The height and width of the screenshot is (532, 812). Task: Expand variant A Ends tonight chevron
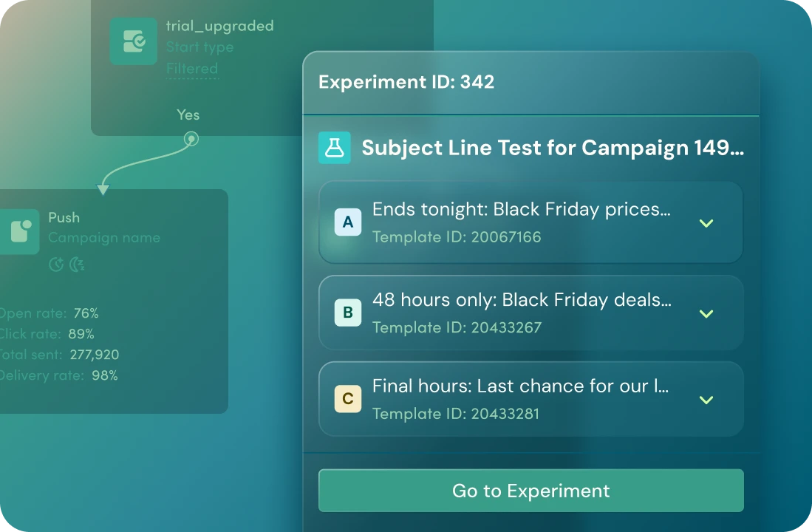point(706,223)
